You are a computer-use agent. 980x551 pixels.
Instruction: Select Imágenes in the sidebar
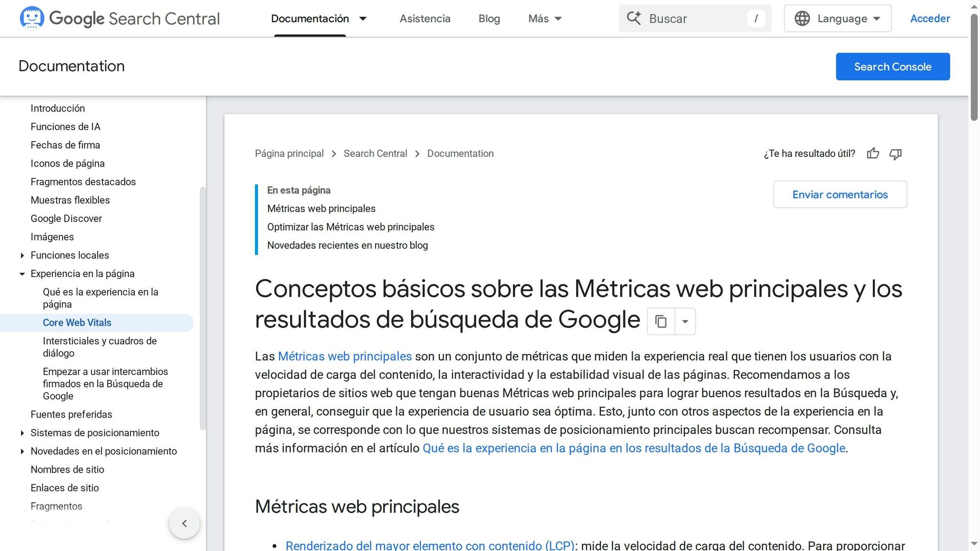coord(52,237)
